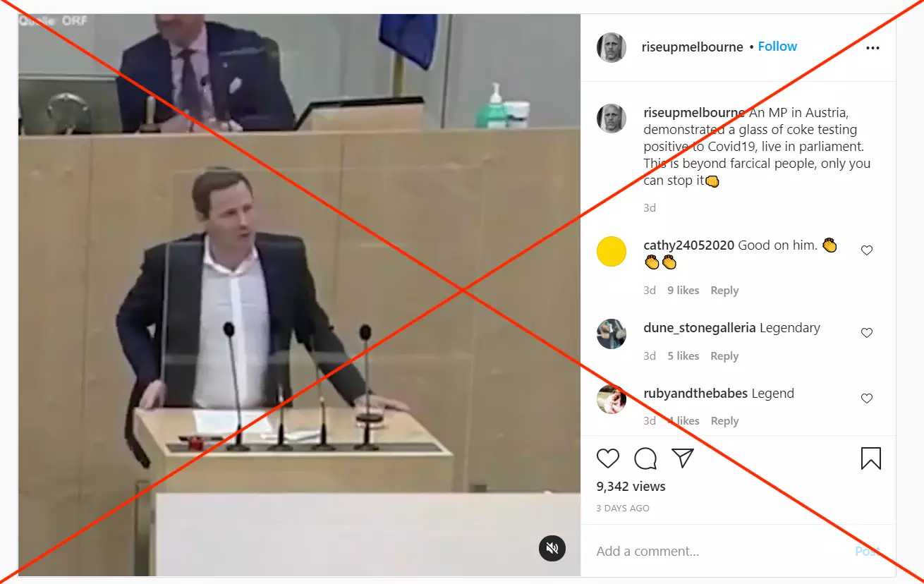
Task: Open dune_stonegalleria's profile avatar
Action: (x=612, y=334)
